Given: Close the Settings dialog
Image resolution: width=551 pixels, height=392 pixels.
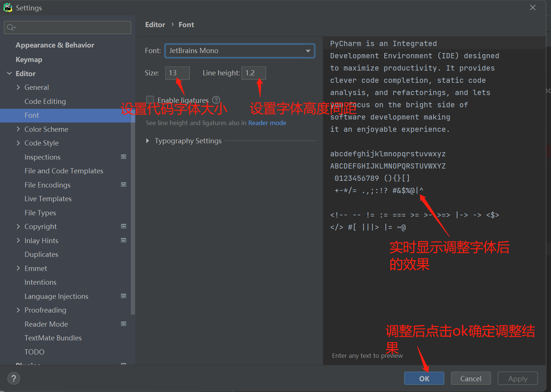Looking at the screenshot, I should [x=533, y=7].
